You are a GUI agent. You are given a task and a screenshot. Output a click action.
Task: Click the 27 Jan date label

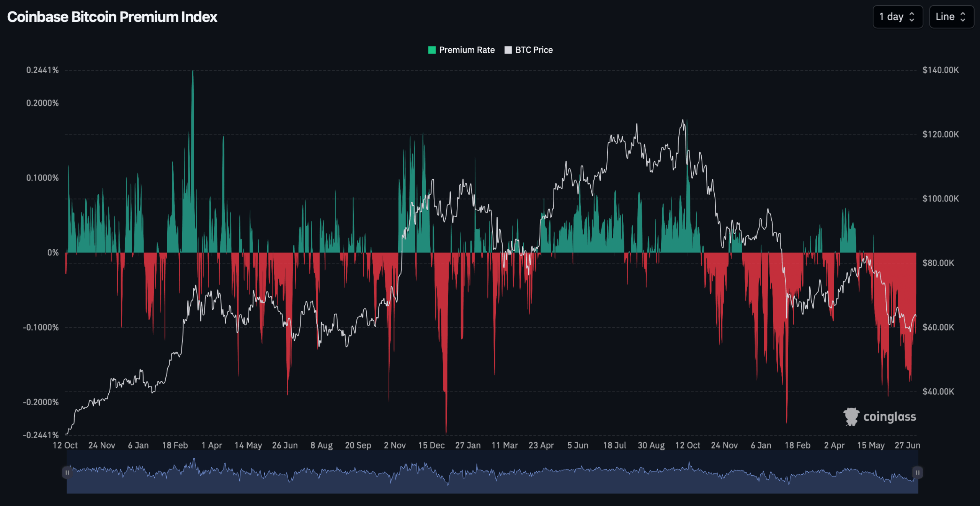point(468,445)
